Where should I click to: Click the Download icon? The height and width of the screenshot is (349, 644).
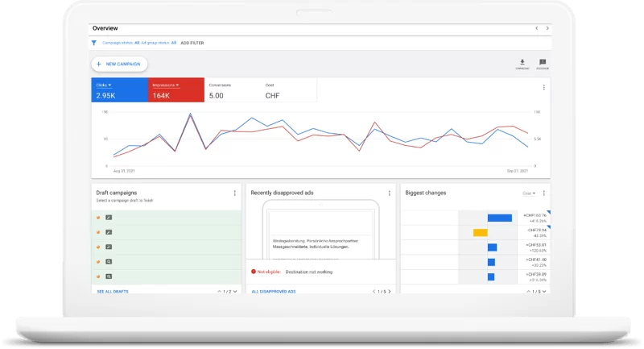pyautogui.click(x=522, y=62)
